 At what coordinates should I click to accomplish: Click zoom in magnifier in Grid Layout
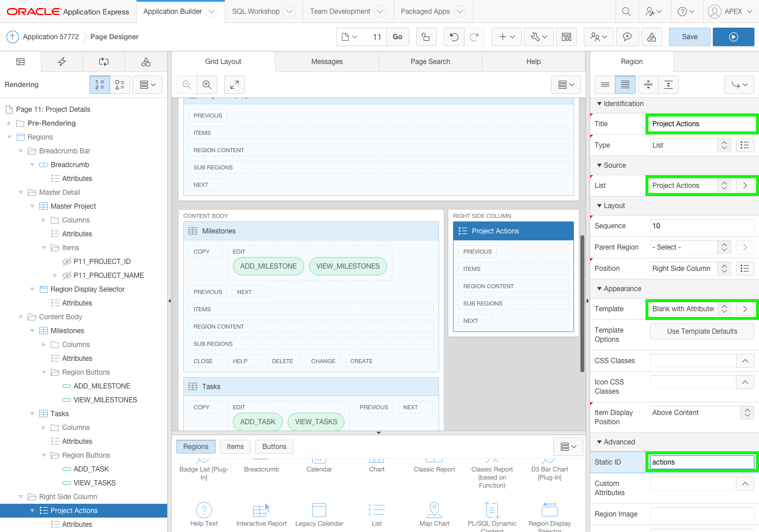[207, 85]
